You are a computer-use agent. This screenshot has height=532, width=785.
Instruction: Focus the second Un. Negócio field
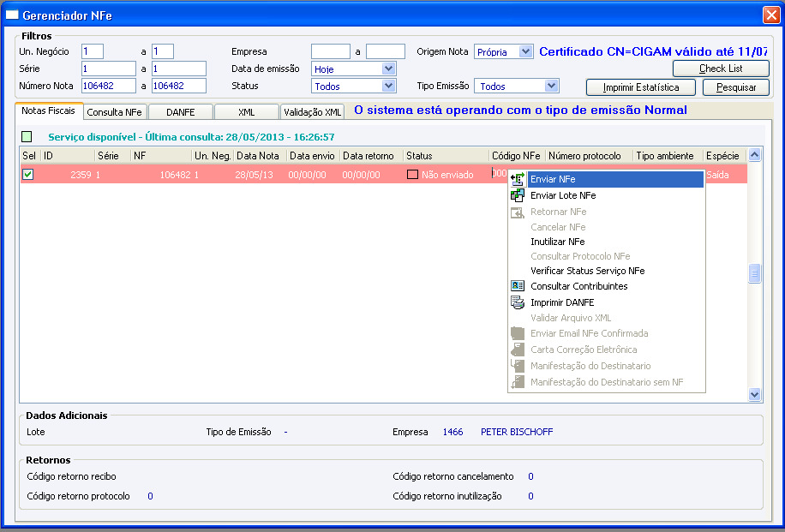tap(163, 51)
